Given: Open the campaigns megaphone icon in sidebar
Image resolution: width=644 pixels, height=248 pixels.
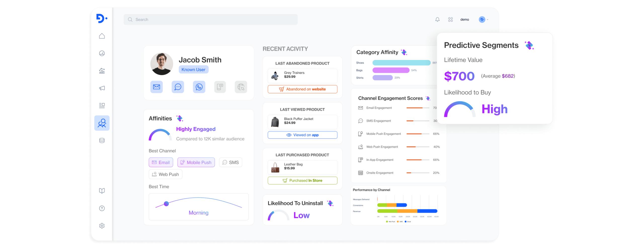Looking at the screenshot, I should (101, 88).
